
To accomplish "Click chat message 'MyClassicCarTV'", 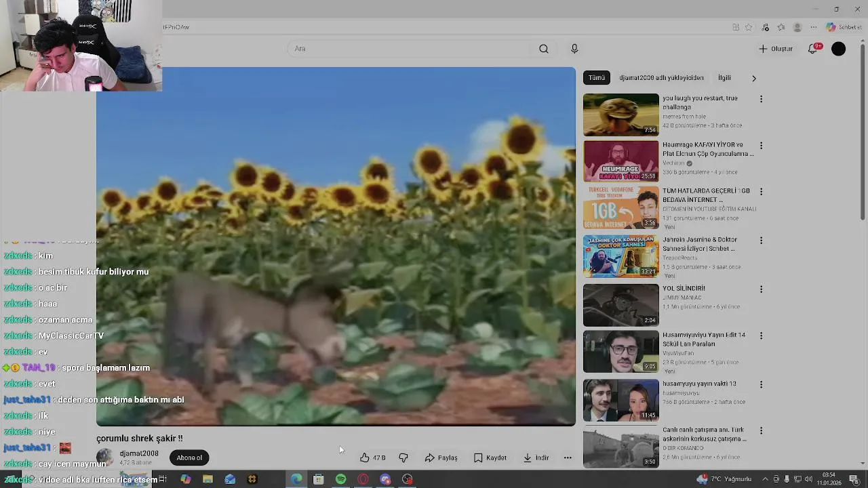I will tap(71, 336).
